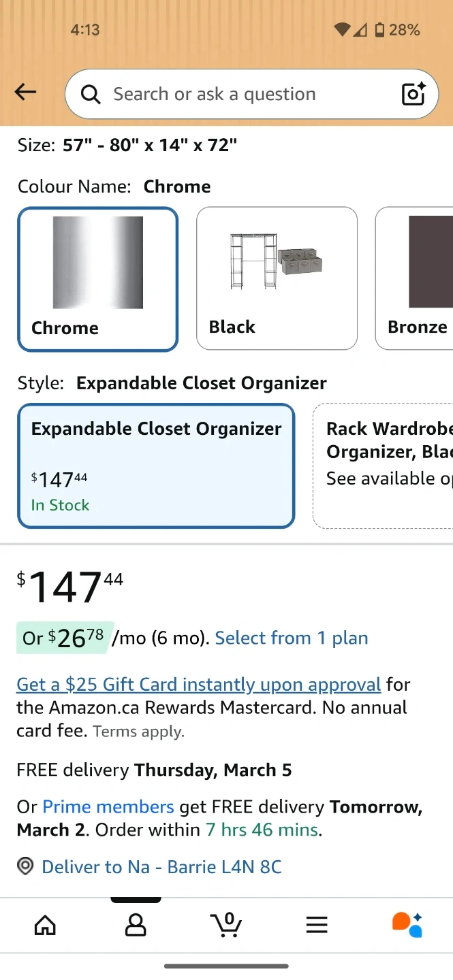Change delivery address Barrie L4N 8C
This screenshot has width=453, height=980.
coord(161,866)
